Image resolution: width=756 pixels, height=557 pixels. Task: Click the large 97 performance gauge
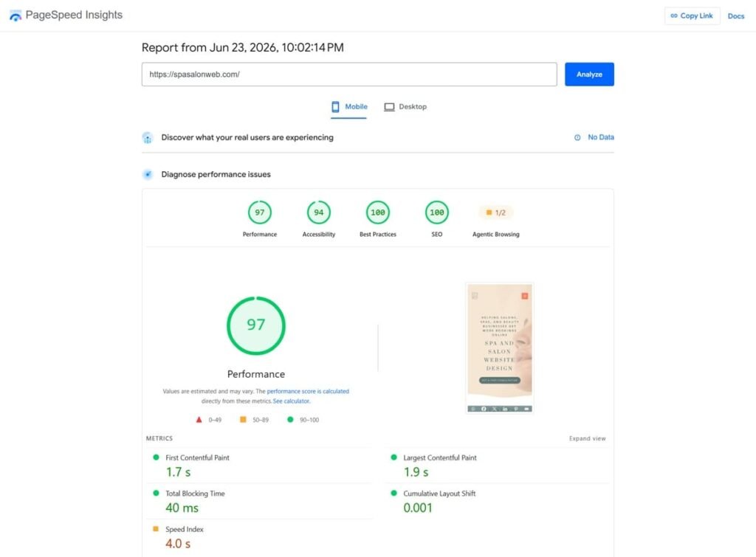coord(256,326)
